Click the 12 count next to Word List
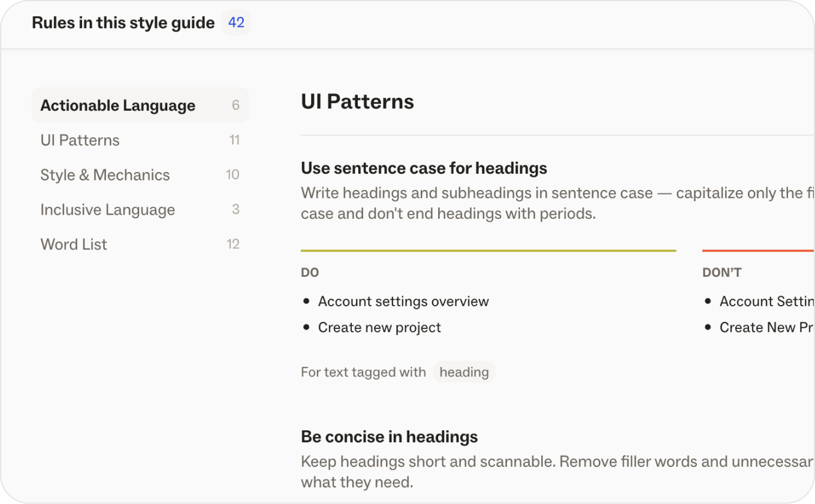The width and height of the screenshot is (815, 504). point(233,245)
